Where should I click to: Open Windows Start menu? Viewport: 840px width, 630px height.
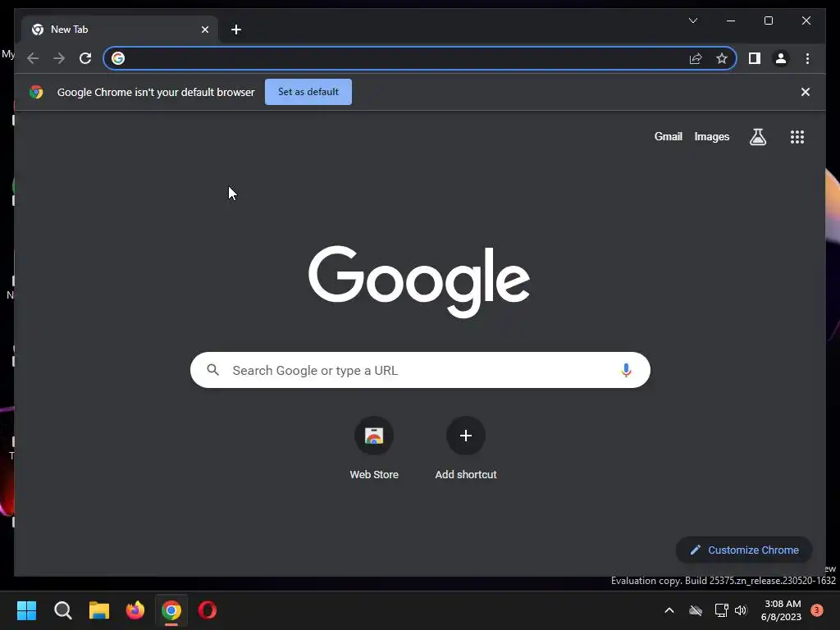tap(27, 610)
